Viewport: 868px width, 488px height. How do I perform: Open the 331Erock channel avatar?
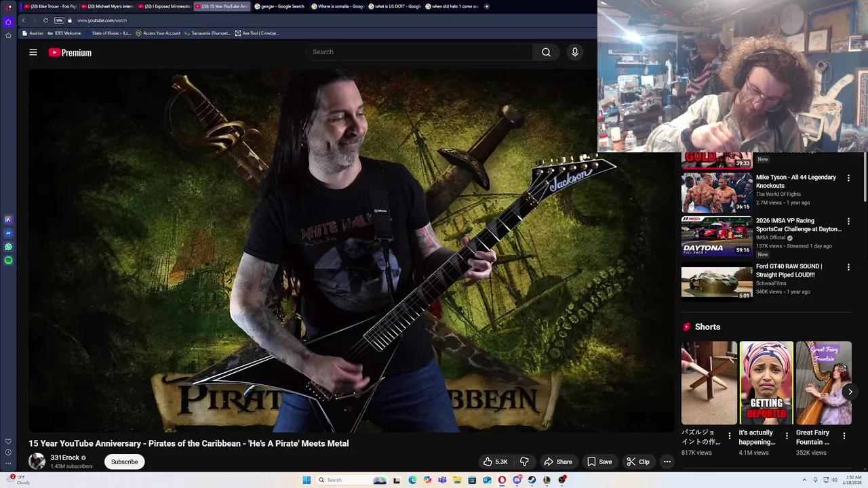[37, 462]
